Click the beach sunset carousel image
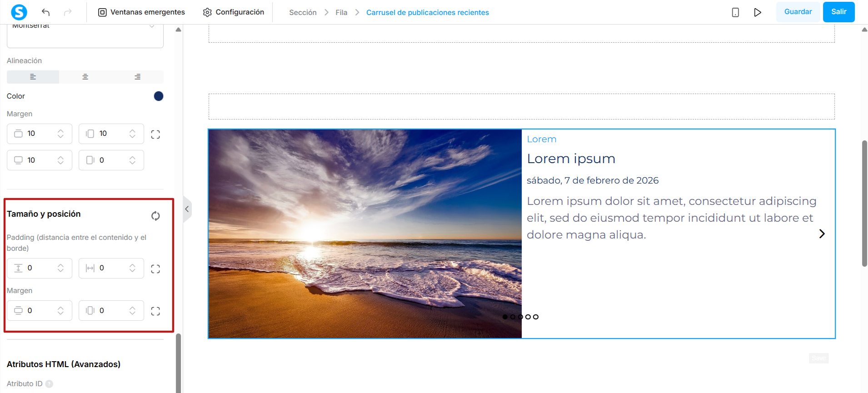Viewport: 868px width, 393px height. coord(365,234)
